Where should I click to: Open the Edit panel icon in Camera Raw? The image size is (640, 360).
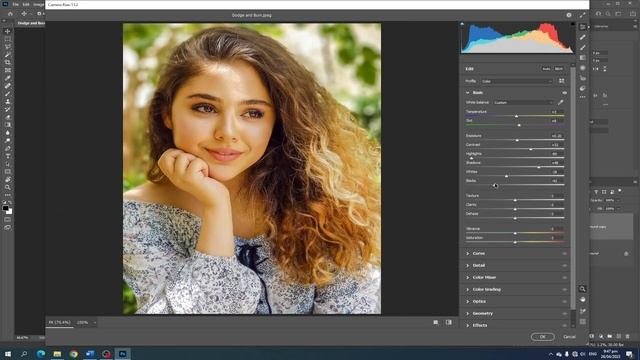(x=582, y=27)
